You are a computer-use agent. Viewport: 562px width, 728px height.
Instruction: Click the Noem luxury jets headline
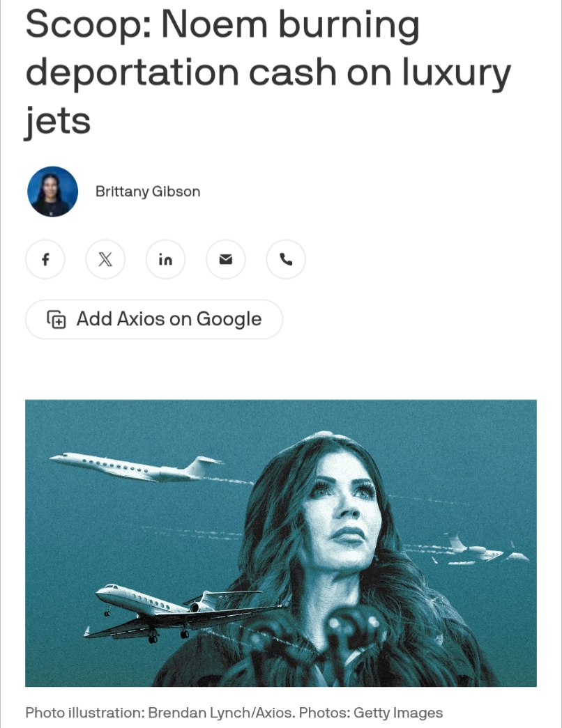[x=268, y=72]
